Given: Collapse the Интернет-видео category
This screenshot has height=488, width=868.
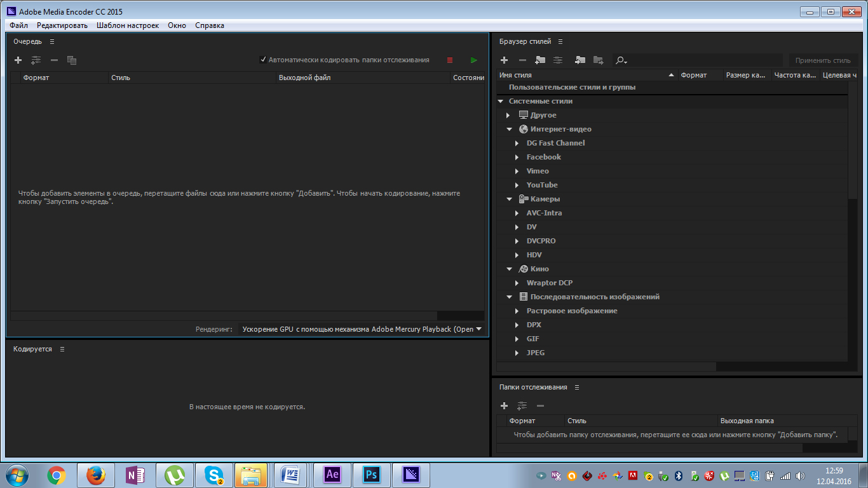Looking at the screenshot, I should point(509,129).
